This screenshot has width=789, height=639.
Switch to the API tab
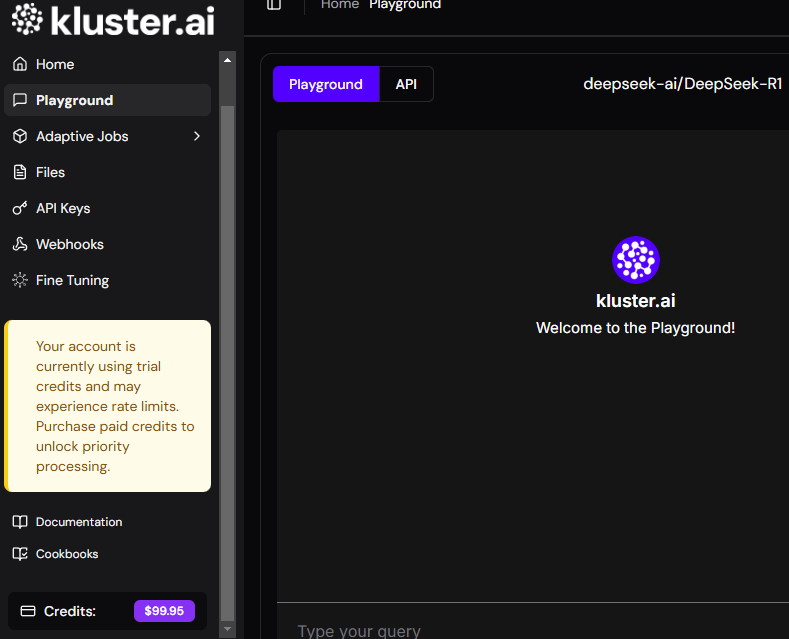click(406, 84)
